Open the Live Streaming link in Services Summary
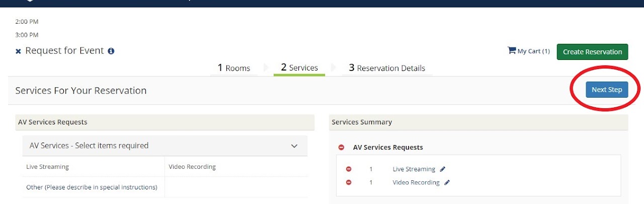 pyautogui.click(x=414, y=169)
